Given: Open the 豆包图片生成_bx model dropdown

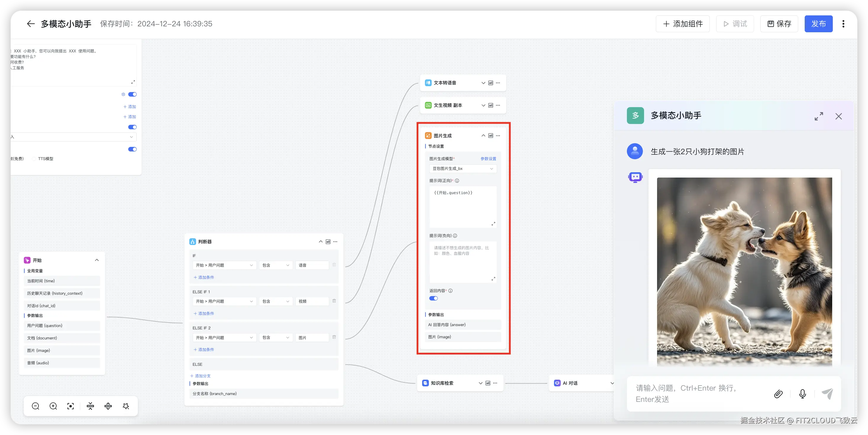Looking at the screenshot, I should pos(462,168).
